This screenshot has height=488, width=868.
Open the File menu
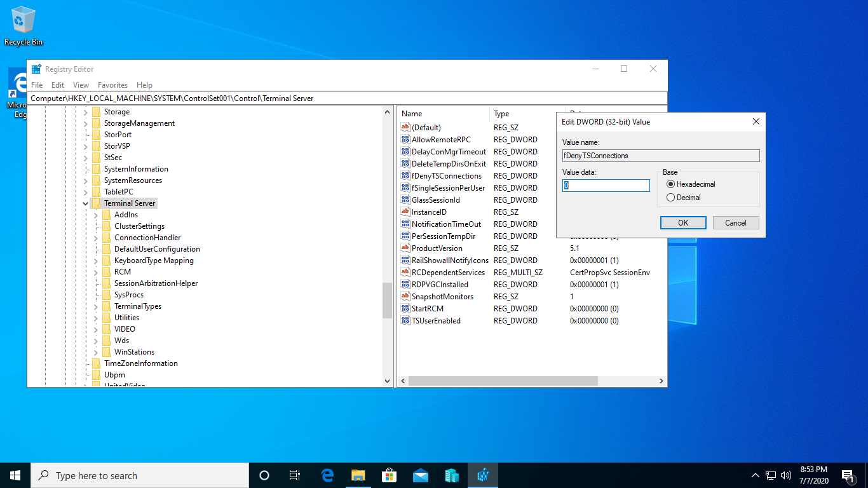coord(37,85)
